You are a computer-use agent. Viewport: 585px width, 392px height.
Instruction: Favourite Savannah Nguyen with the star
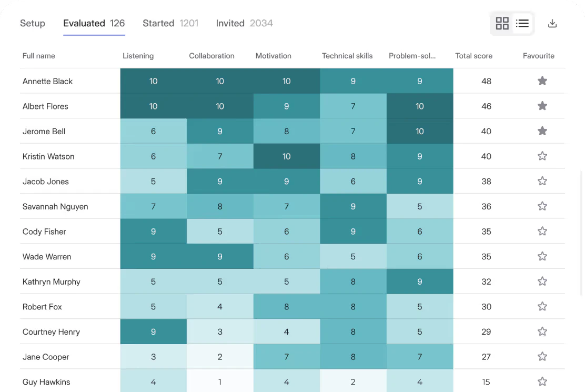tap(542, 206)
